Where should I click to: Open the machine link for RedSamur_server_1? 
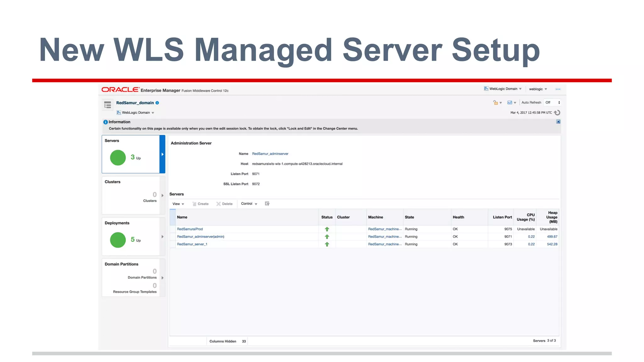click(x=385, y=244)
